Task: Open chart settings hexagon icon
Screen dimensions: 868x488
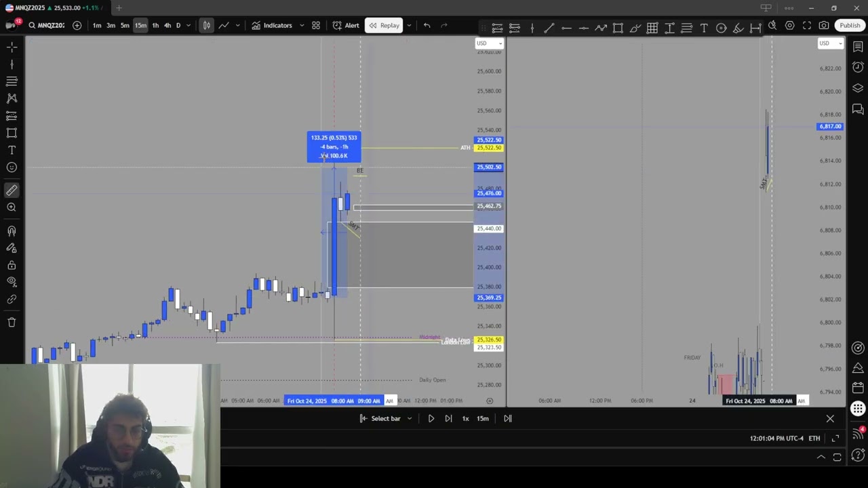Action: (790, 25)
